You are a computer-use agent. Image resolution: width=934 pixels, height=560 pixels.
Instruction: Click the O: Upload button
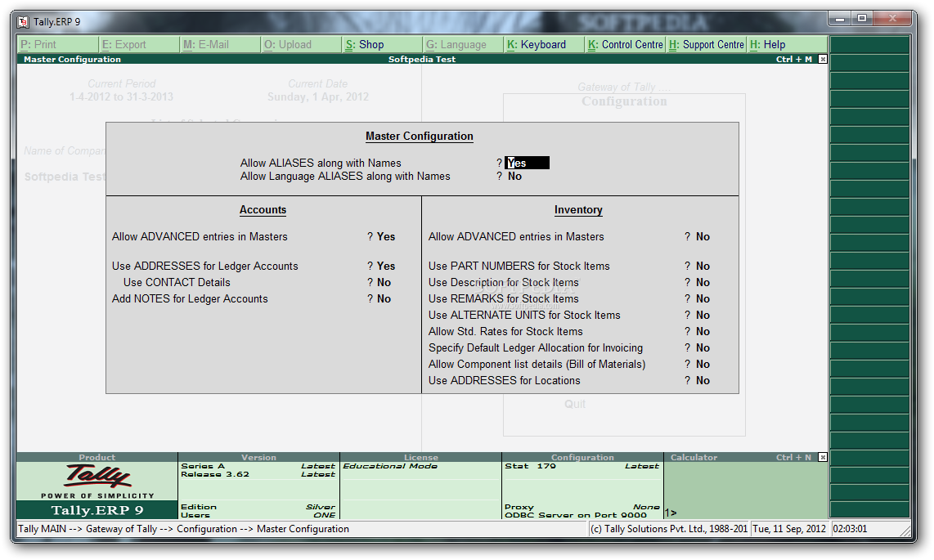[301, 45]
